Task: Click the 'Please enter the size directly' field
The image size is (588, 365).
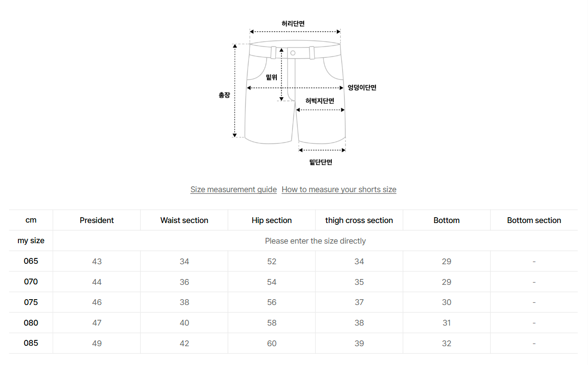Action: pyautogui.click(x=315, y=241)
